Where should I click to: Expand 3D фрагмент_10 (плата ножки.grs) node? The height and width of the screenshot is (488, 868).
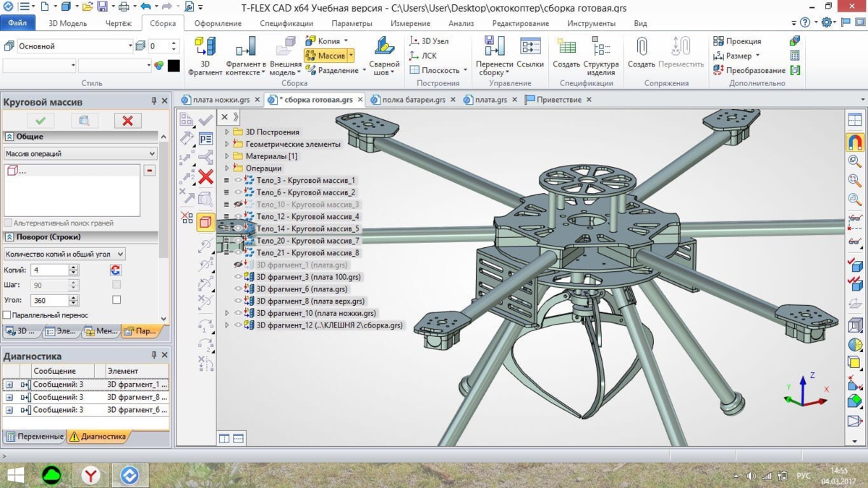227,313
